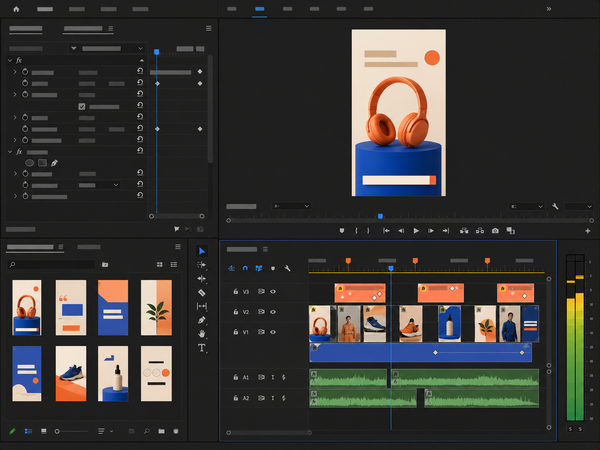Click the project thumbnail zoom slider handle
Viewport: 600px width, 450px height.
[x=57, y=431]
